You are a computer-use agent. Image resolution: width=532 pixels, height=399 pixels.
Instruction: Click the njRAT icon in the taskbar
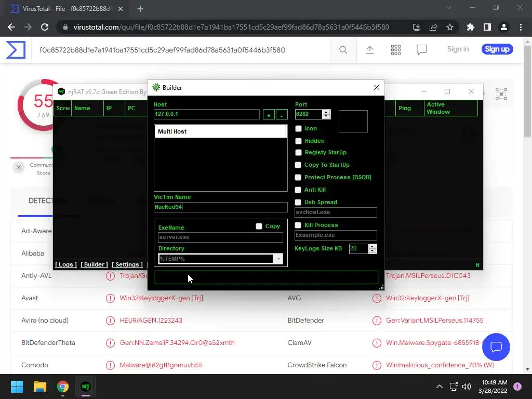coord(86,387)
